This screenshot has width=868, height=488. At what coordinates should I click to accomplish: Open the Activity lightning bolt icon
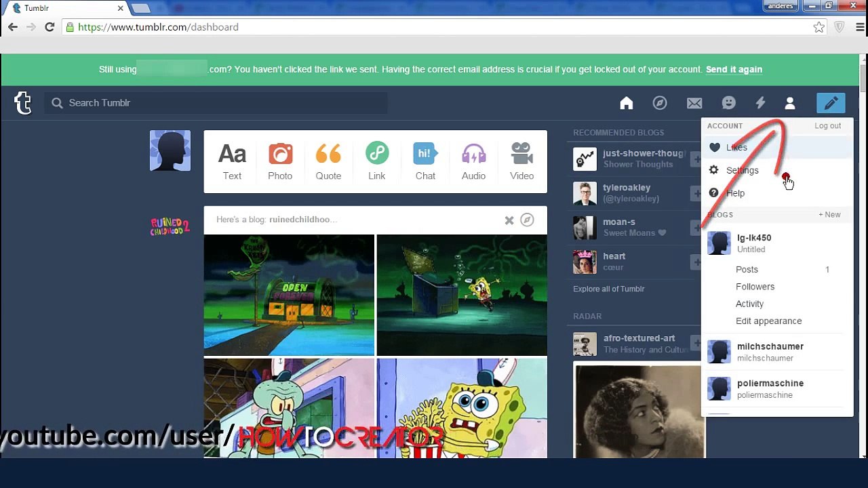(760, 103)
